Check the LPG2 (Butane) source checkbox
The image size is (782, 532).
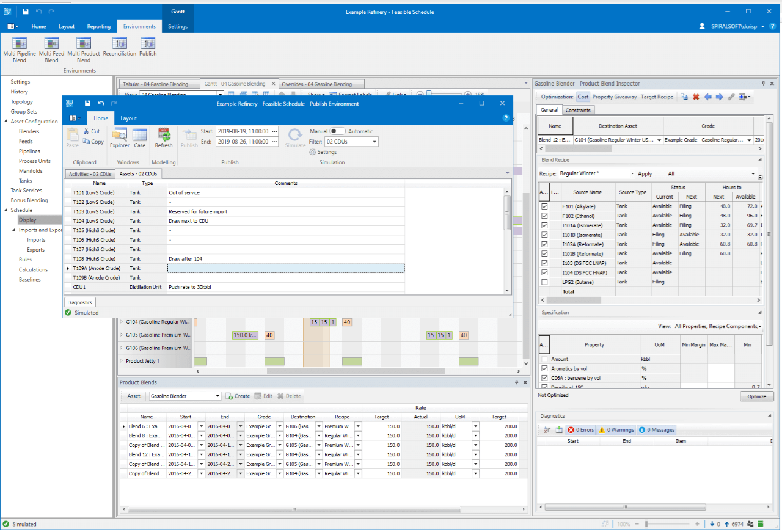pos(544,282)
